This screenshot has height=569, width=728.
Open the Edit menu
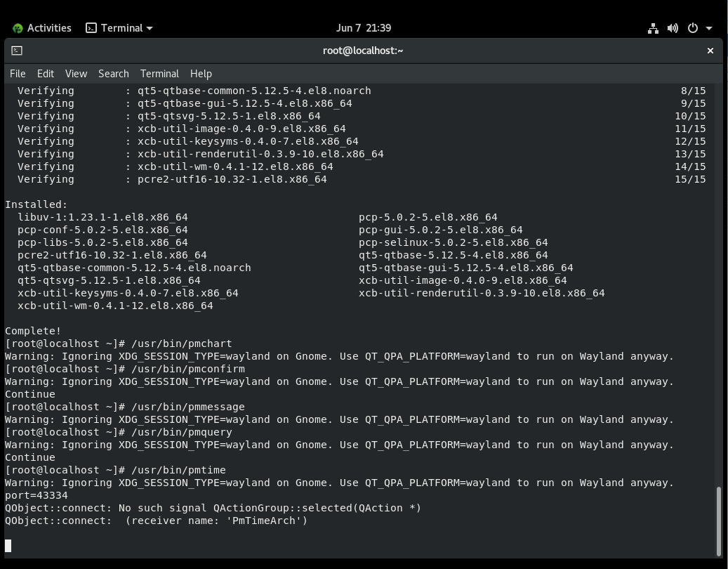tap(46, 74)
